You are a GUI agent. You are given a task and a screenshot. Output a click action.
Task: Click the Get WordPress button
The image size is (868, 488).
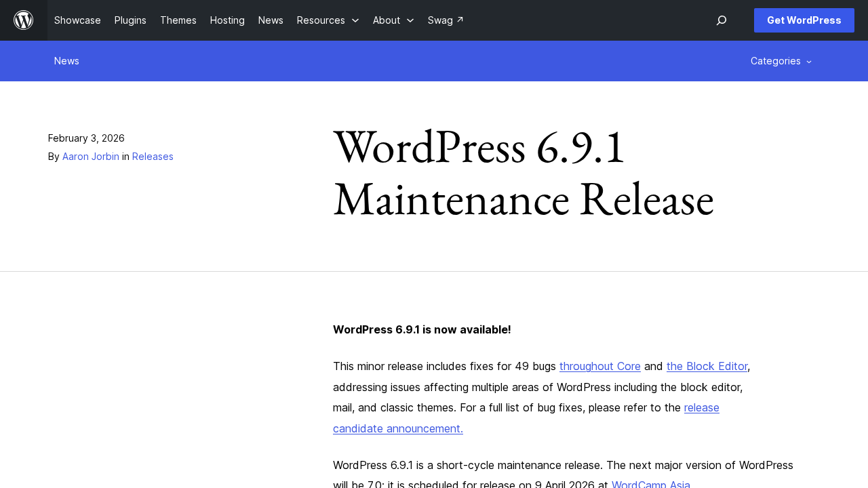[804, 20]
